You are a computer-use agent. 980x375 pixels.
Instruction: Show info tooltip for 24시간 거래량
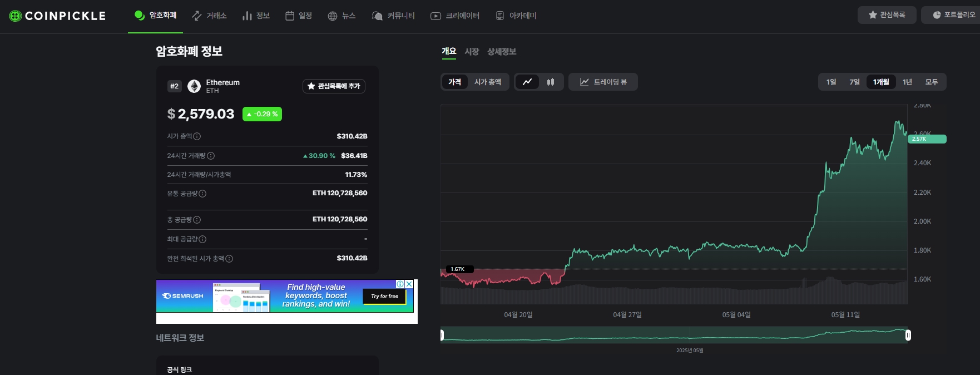pyautogui.click(x=211, y=156)
